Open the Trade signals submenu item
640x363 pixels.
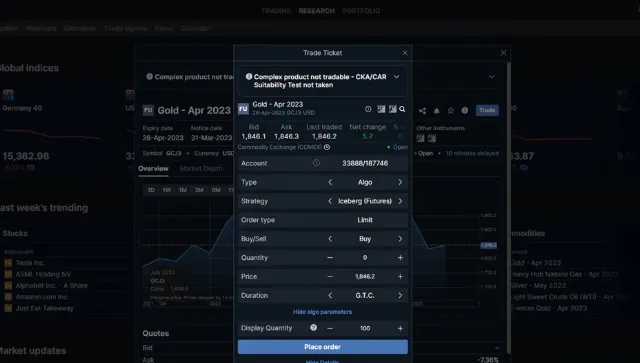coord(126,29)
